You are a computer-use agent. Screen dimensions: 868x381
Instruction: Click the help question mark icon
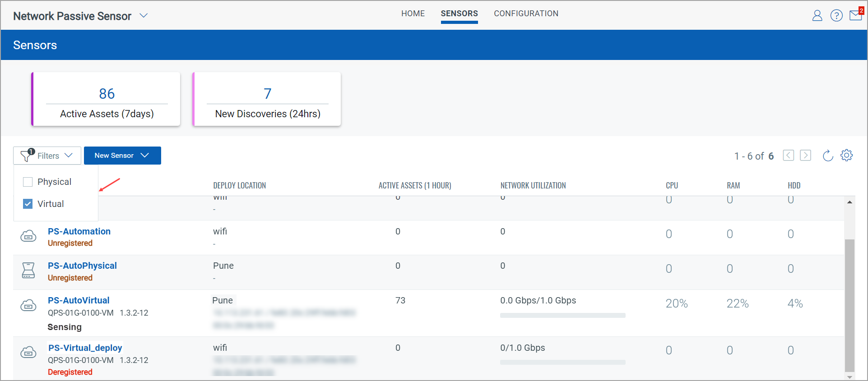pyautogui.click(x=836, y=16)
